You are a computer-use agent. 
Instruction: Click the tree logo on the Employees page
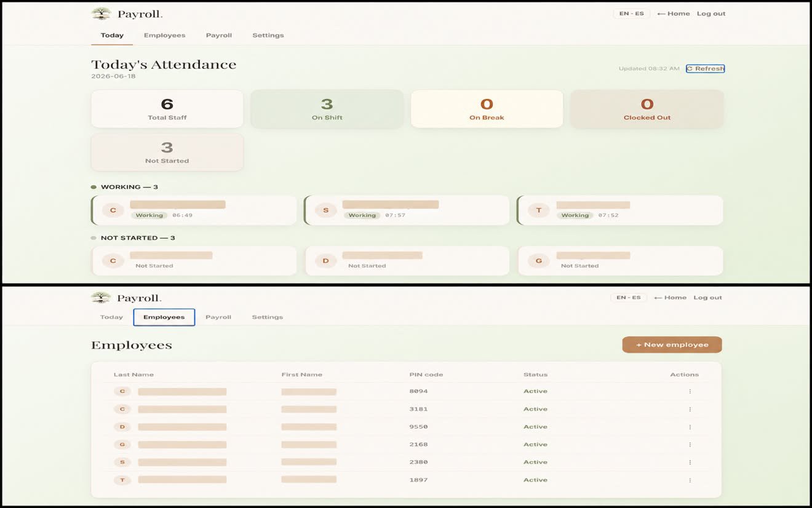pyautogui.click(x=101, y=298)
